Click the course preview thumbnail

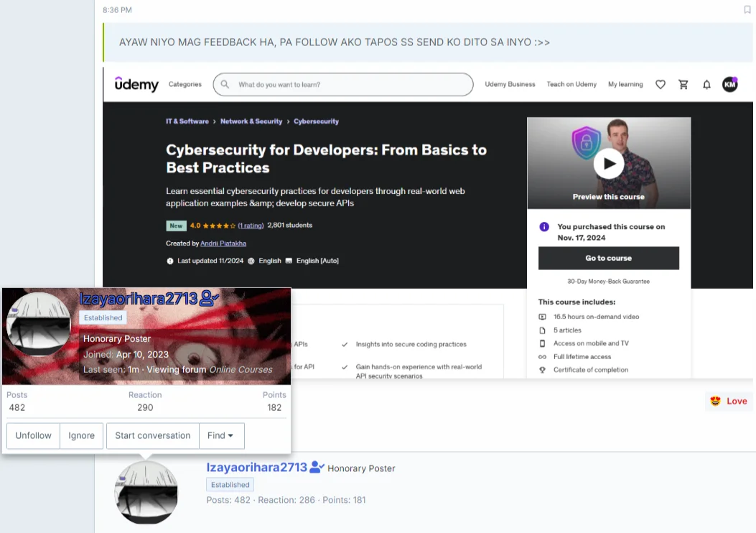coord(609,163)
